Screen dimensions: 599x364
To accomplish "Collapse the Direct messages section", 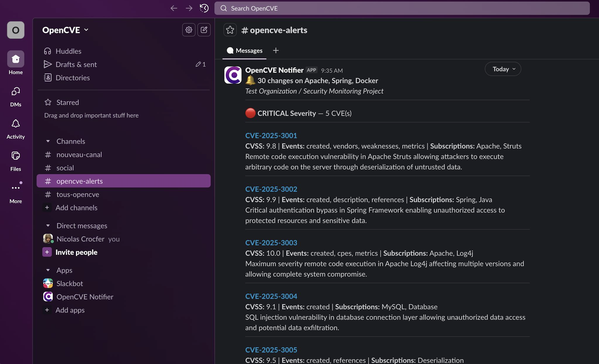I will point(48,226).
